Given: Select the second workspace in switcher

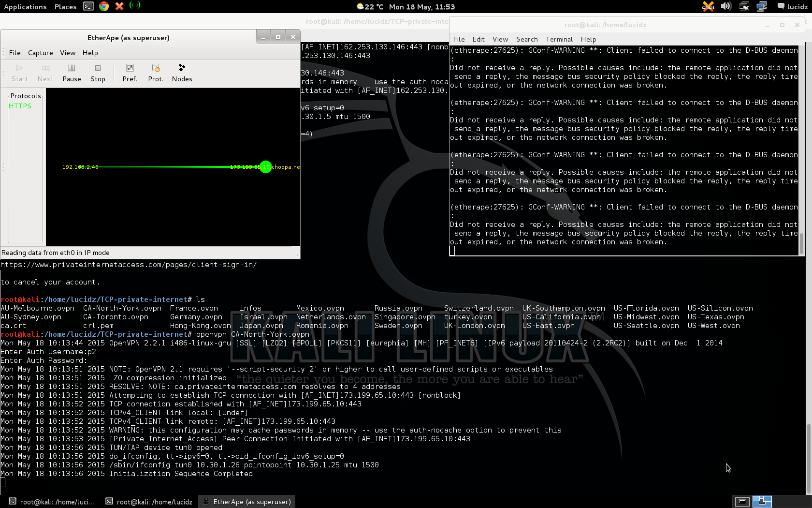Looking at the screenshot, I should coord(762,502).
